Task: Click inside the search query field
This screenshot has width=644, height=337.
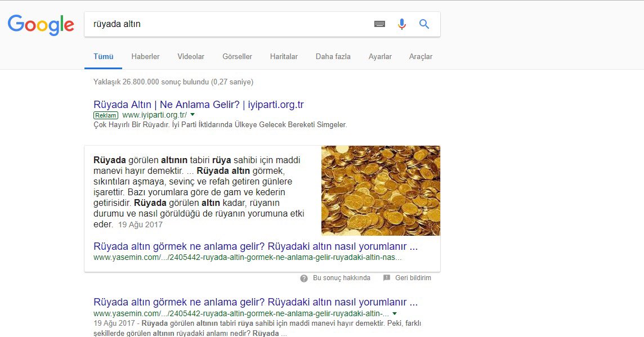Action: point(225,24)
